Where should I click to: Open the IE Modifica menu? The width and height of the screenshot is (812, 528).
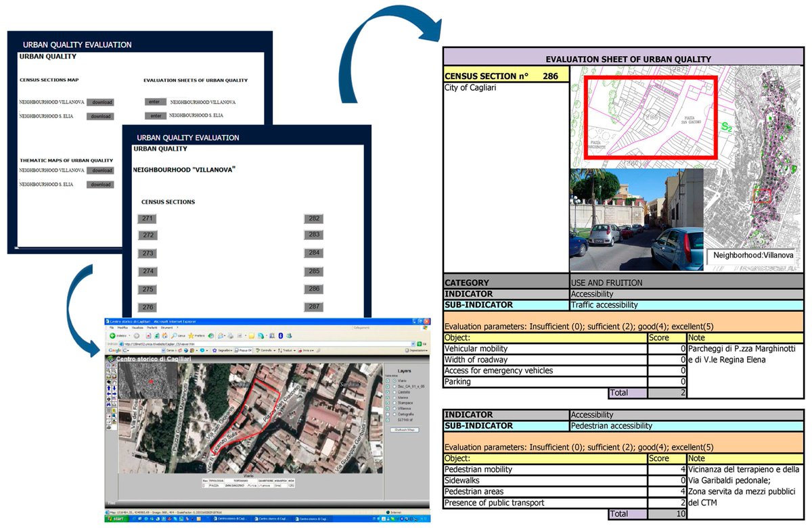[122, 328]
